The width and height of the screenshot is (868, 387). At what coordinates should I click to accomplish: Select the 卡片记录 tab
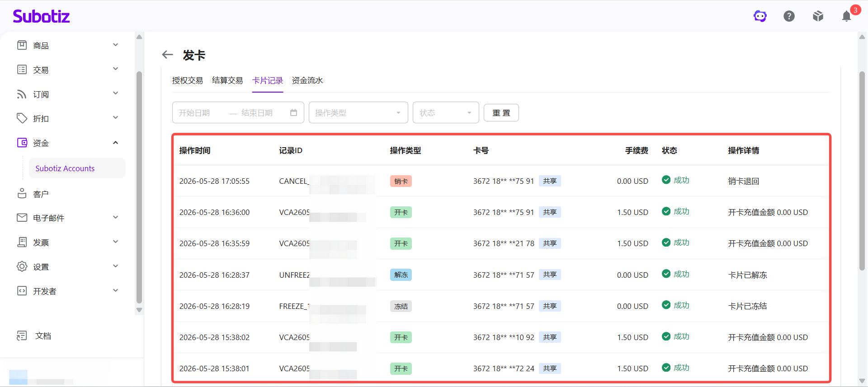(x=268, y=80)
